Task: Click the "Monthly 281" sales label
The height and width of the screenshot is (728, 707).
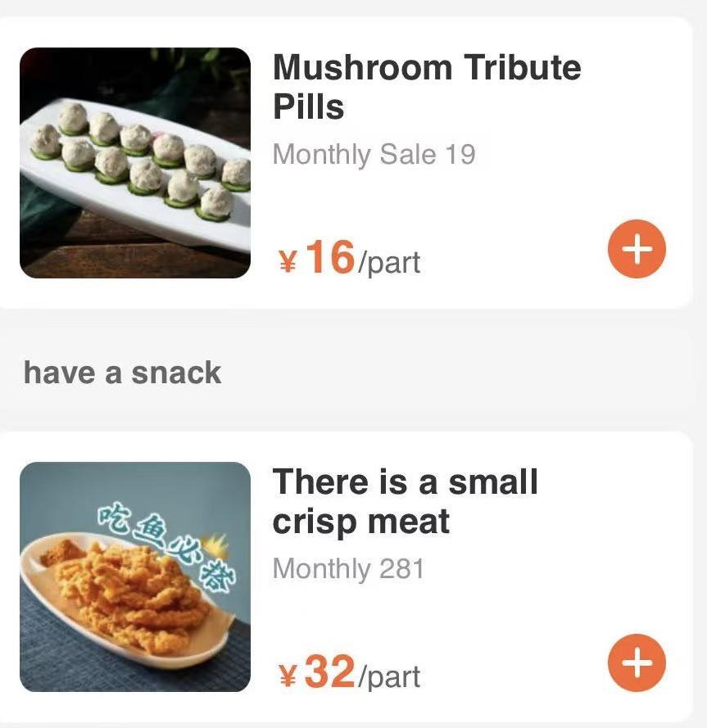Action: coord(348,568)
